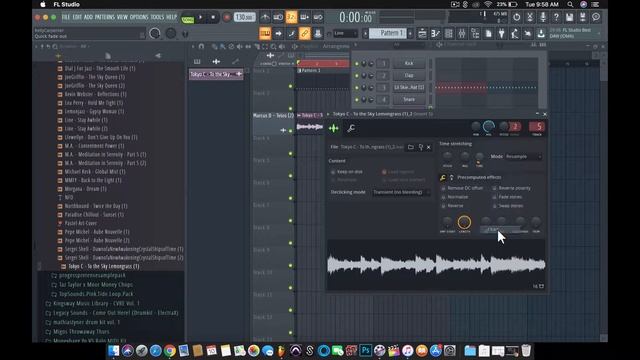The height and width of the screenshot is (360, 640).
Task: Open the plugin picker plug icon
Action: click(501, 33)
